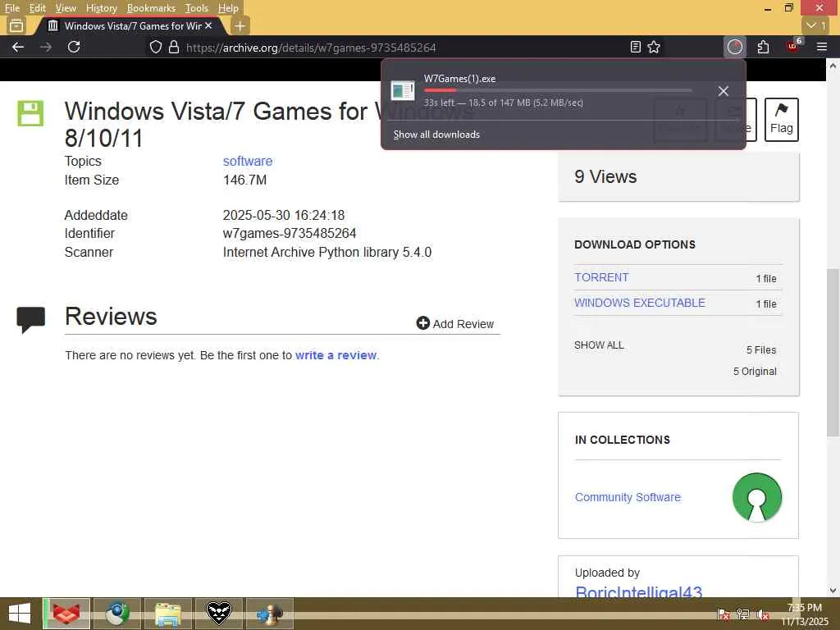840x630 pixels.
Task: Follow the write a review link
Action: 336,355
